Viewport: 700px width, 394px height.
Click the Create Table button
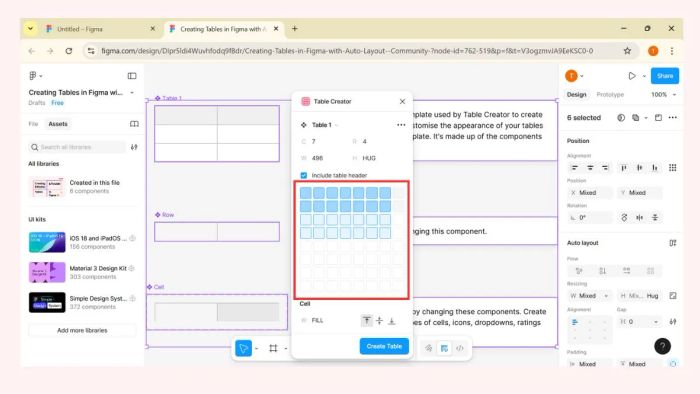click(384, 346)
